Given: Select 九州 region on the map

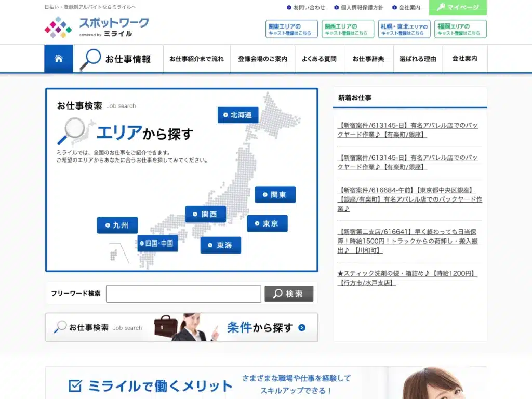Looking at the screenshot, I should point(117,225).
